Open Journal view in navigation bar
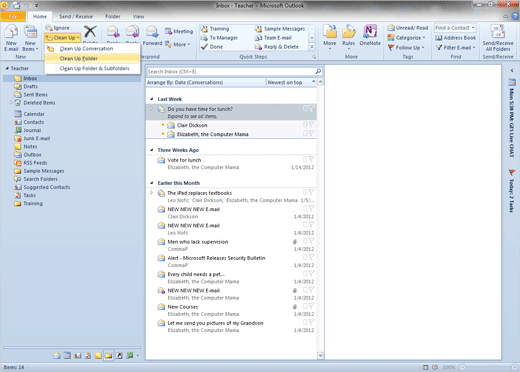The width and height of the screenshot is (520, 372). coord(129,356)
